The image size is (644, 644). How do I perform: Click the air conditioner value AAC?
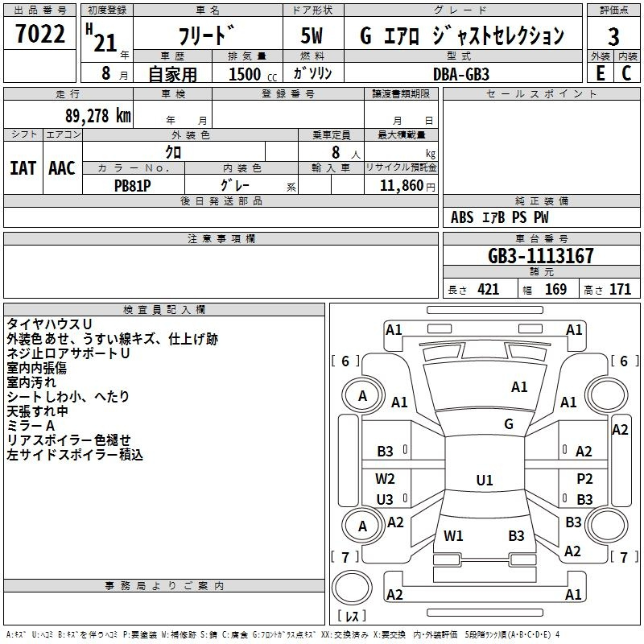point(62,168)
